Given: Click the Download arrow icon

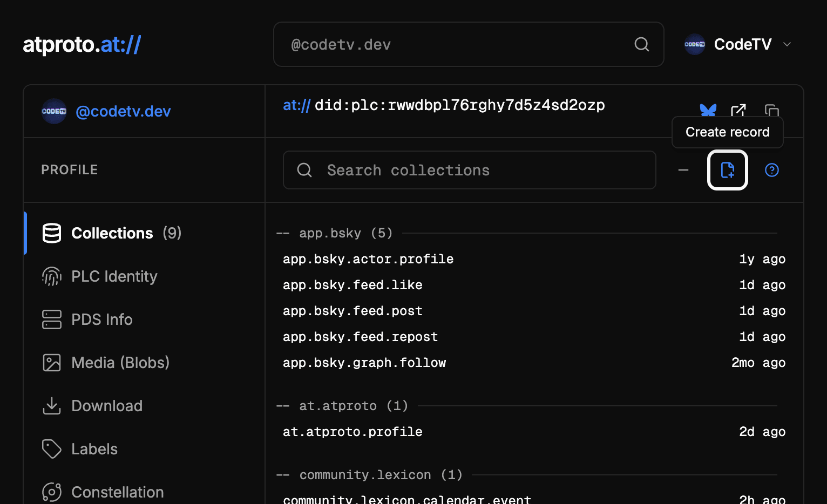Looking at the screenshot, I should tap(52, 406).
